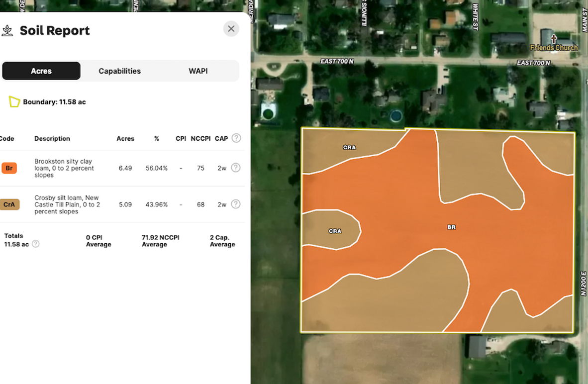Image resolution: width=588 pixels, height=384 pixels.
Task: Click the orange Br soil code swatch
Action: click(x=9, y=168)
